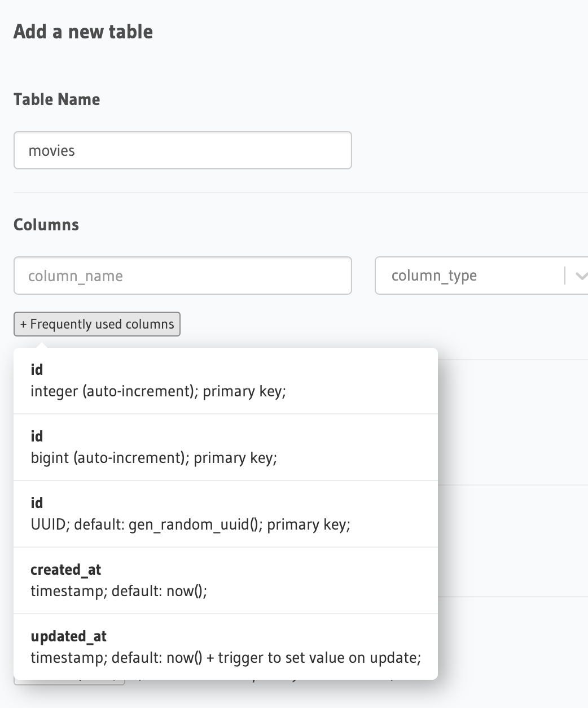Click the bold 'updated_at' title
588x708 pixels.
(68, 636)
